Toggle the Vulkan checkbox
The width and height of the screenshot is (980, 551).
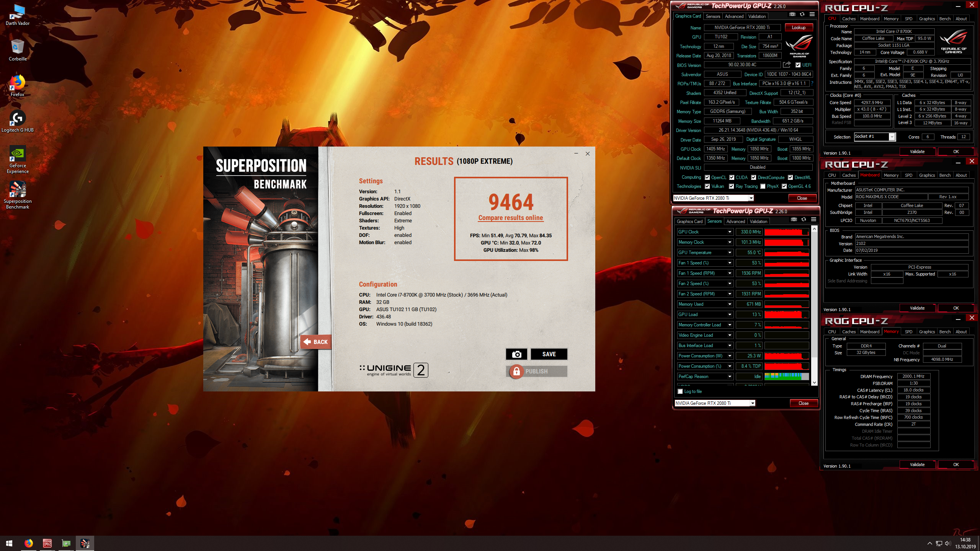click(707, 186)
